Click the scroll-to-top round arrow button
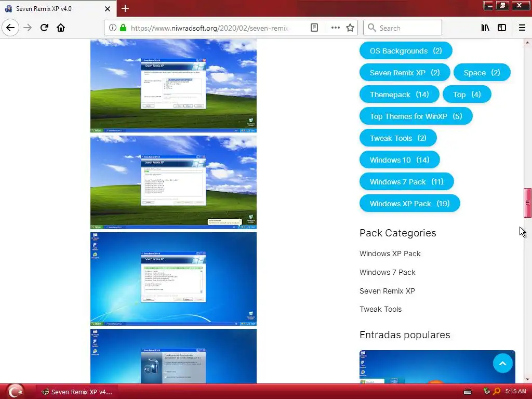 tap(502, 363)
